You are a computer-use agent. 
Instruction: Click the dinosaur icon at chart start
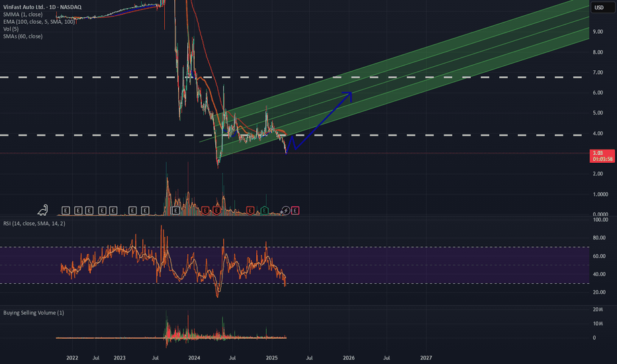coord(42,210)
